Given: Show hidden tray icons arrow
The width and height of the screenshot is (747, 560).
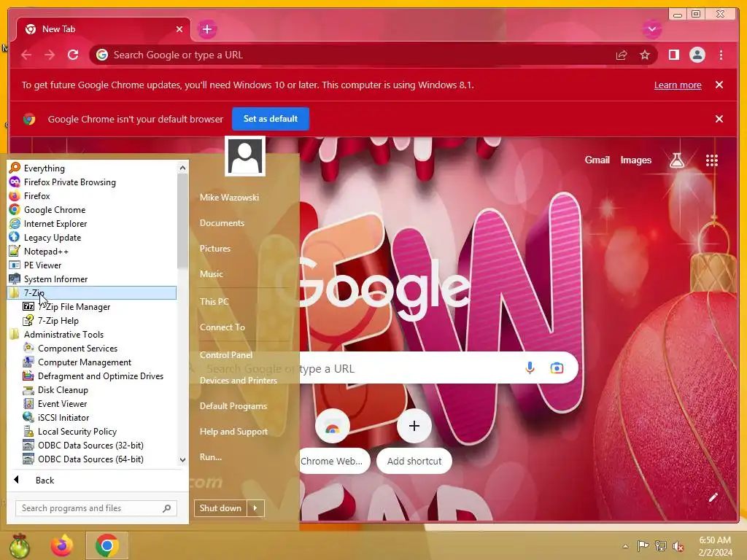Looking at the screenshot, I should (625, 546).
